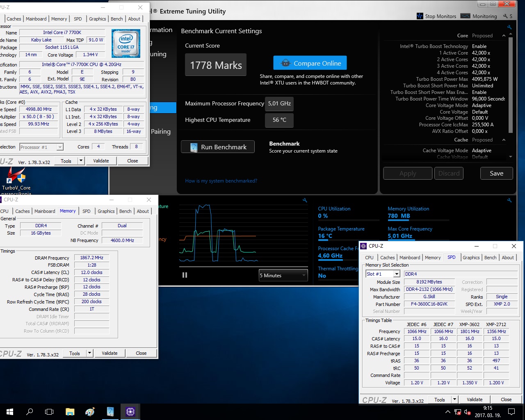Switch to CPU-Z via its taskbar icon
Screen dimensions: 525x420
click(x=130, y=411)
